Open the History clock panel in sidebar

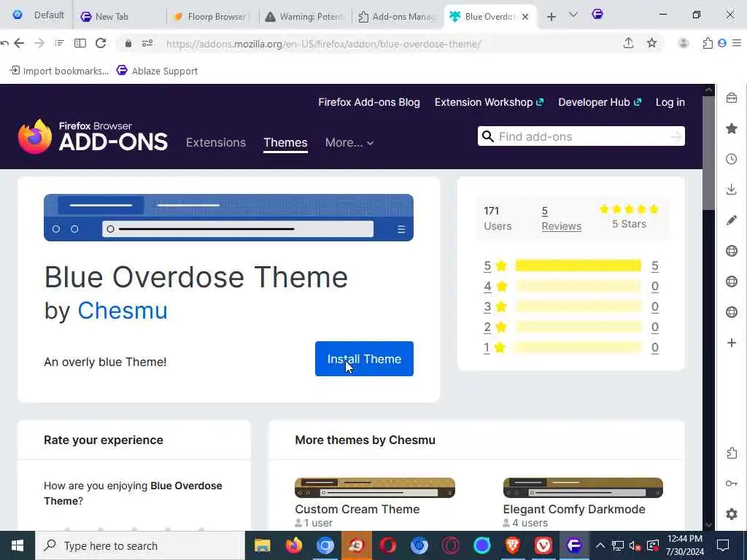click(x=731, y=159)
